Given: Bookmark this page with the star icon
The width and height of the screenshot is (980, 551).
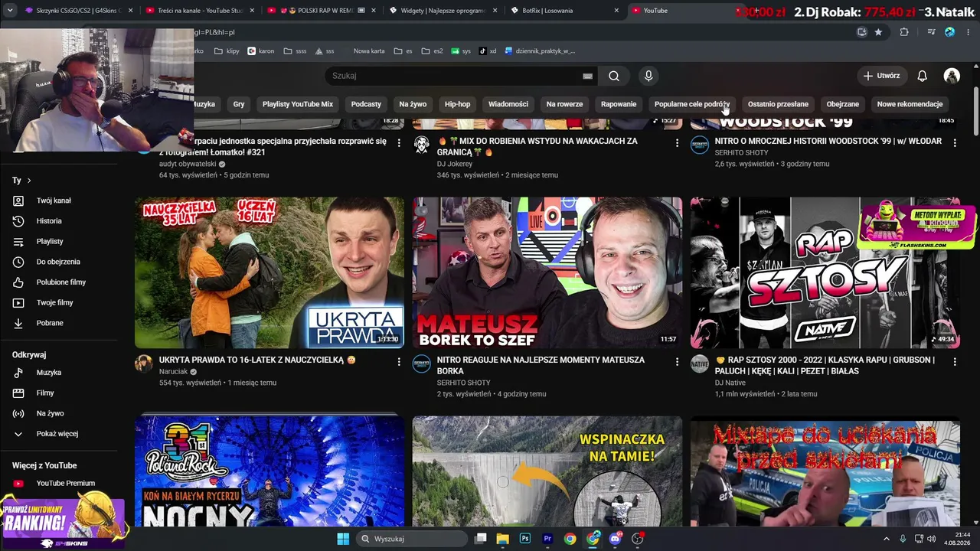Looking at the screenshot, I should 878,32.
